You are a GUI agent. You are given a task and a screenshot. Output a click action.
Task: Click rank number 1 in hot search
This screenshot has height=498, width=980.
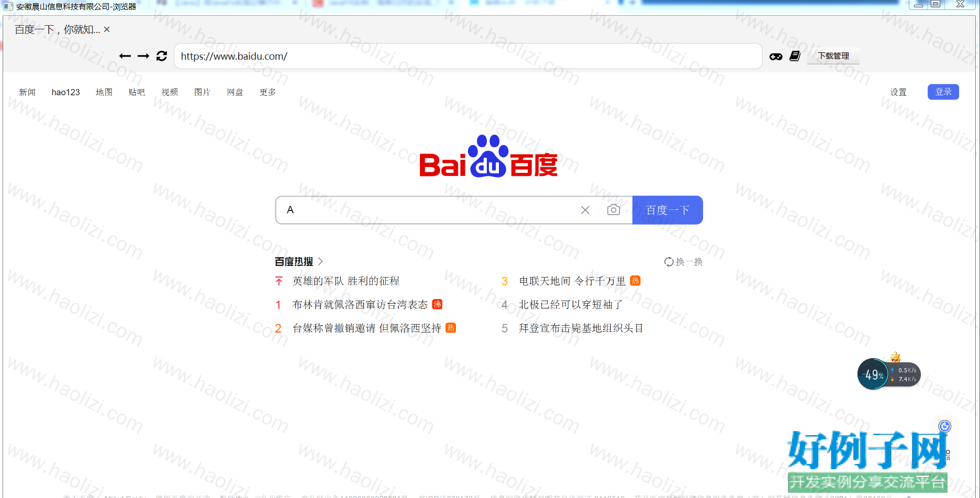point(279,305)
